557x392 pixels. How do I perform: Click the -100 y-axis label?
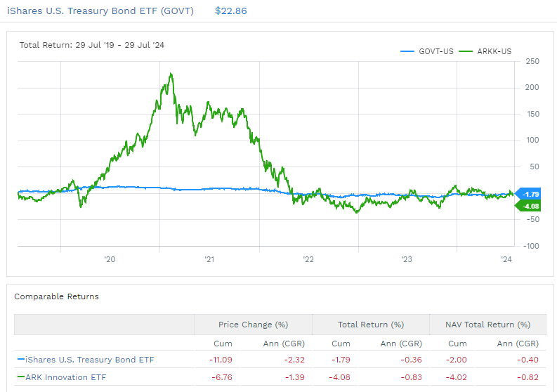click(531, 246)
